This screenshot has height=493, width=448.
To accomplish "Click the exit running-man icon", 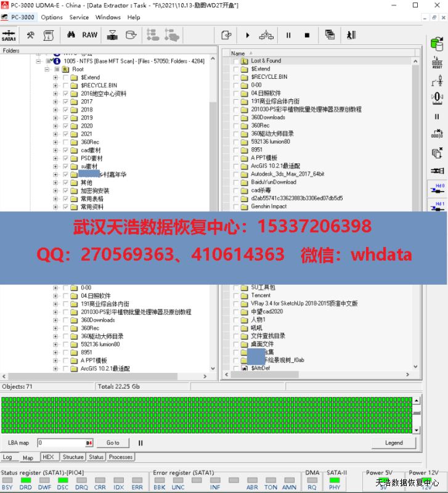I will (351, 35).
